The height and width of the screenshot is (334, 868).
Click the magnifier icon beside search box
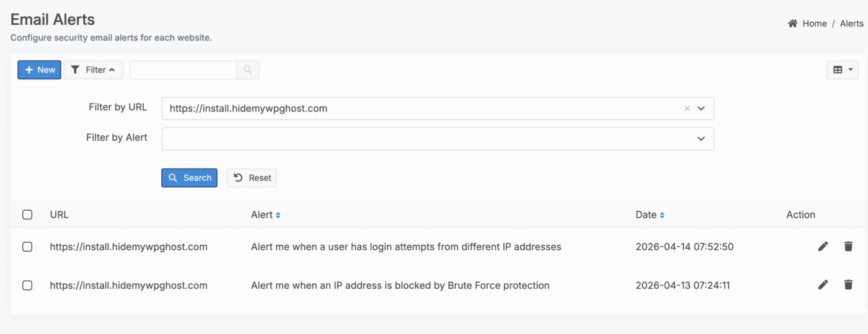point(248,70)
